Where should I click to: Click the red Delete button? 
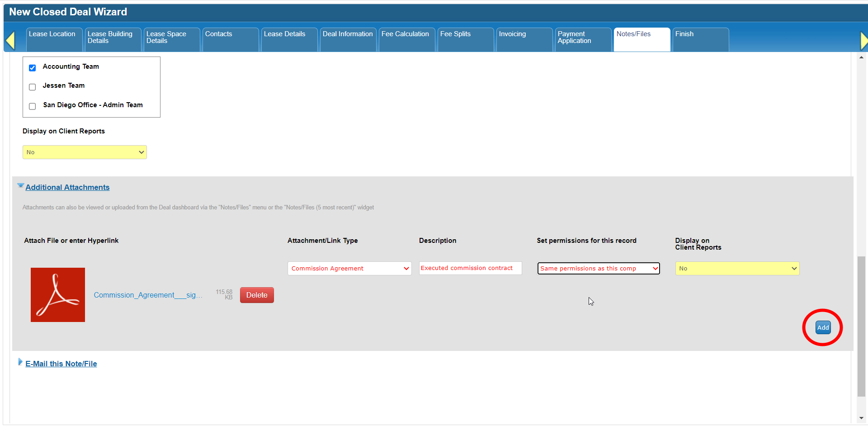pos(257,295)
